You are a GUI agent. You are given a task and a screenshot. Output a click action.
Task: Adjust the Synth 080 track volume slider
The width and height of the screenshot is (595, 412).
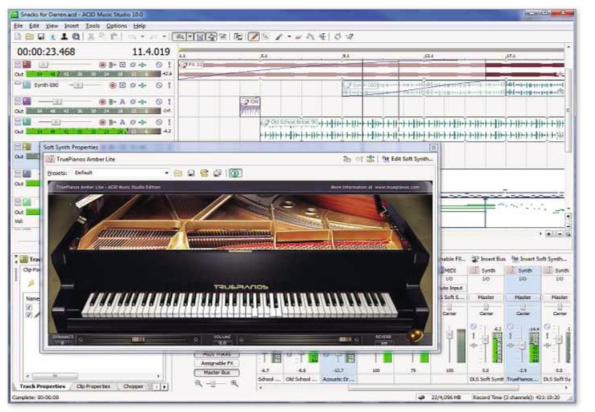77,85
